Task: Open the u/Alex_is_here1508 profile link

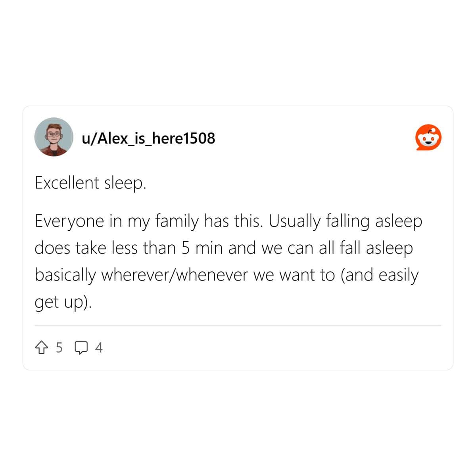Action: tap(148, 138)
